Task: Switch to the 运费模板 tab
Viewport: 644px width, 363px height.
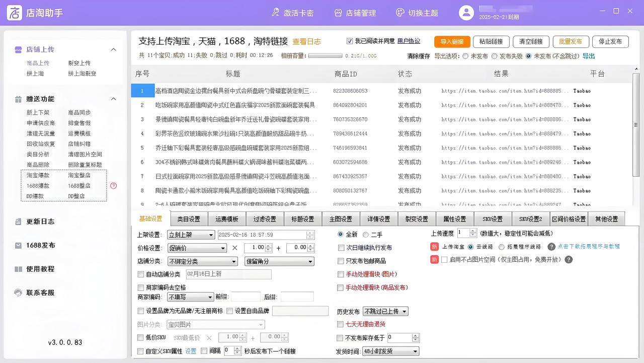Action: pos(226,219)
